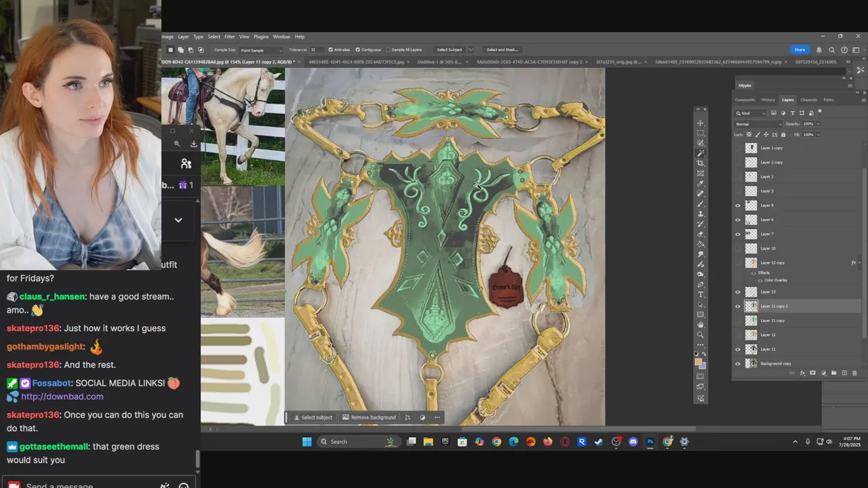This screenshot has height=488, width=868.
Task: Open the layer filter Kind dropdown
Action: point(751,113)
